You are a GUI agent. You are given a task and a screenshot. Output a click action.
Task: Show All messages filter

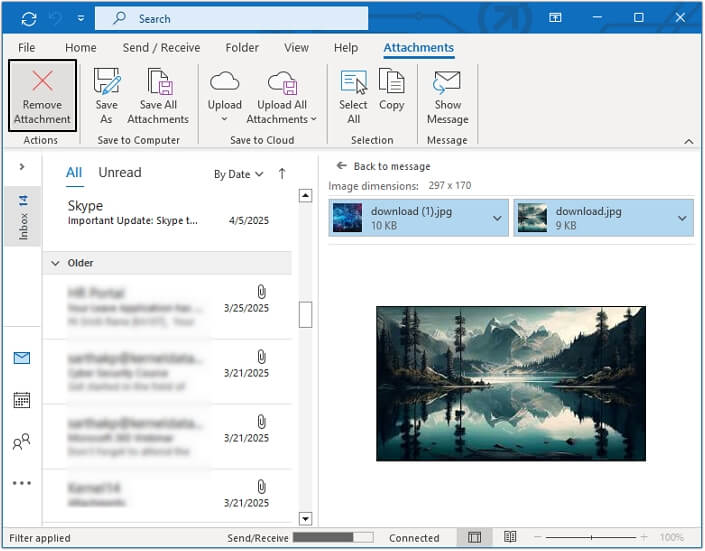click(x=74, y=173)
